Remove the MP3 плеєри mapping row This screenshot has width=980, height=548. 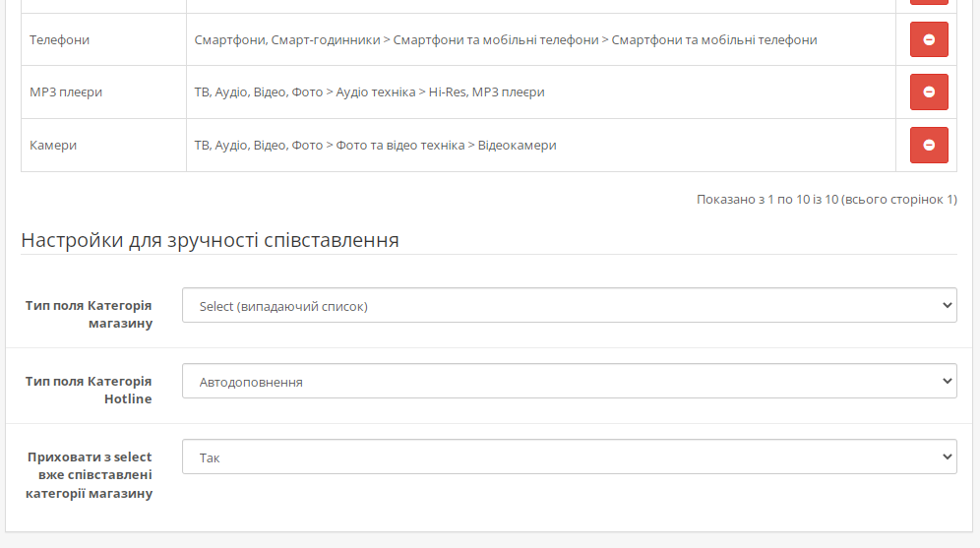tap(929, 91)
